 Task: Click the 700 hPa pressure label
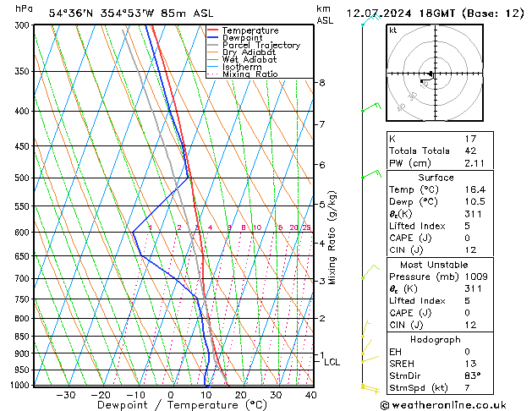(x=24, y=278)
